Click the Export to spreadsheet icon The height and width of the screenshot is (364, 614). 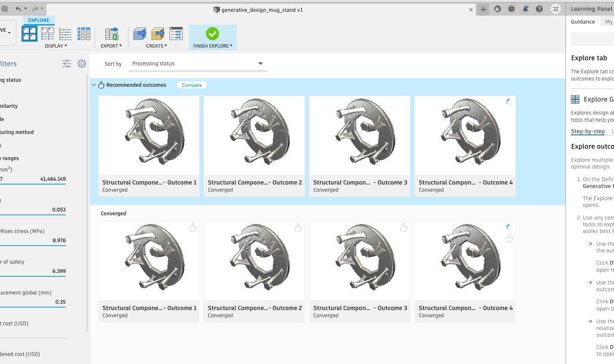[112, 34]
